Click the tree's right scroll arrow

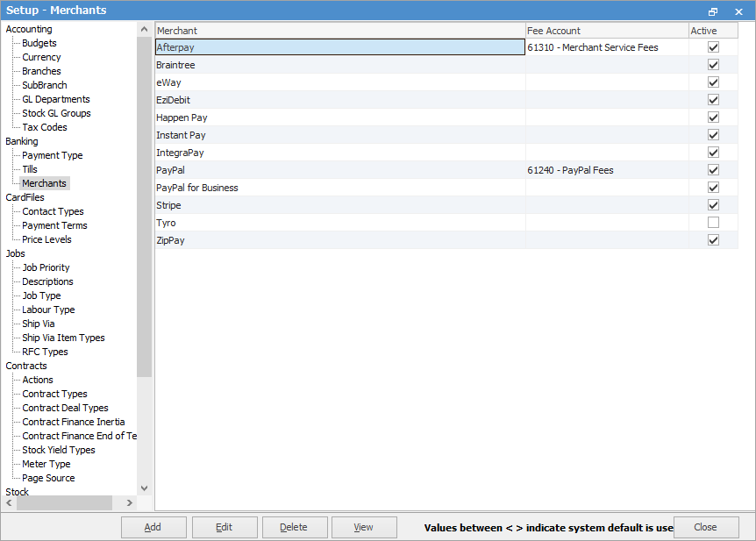tap(129, 503)
